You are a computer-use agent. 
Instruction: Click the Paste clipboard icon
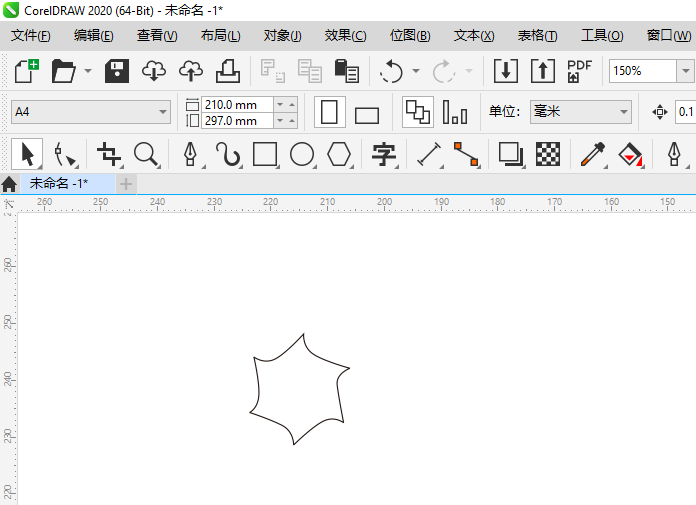(347, 71)
